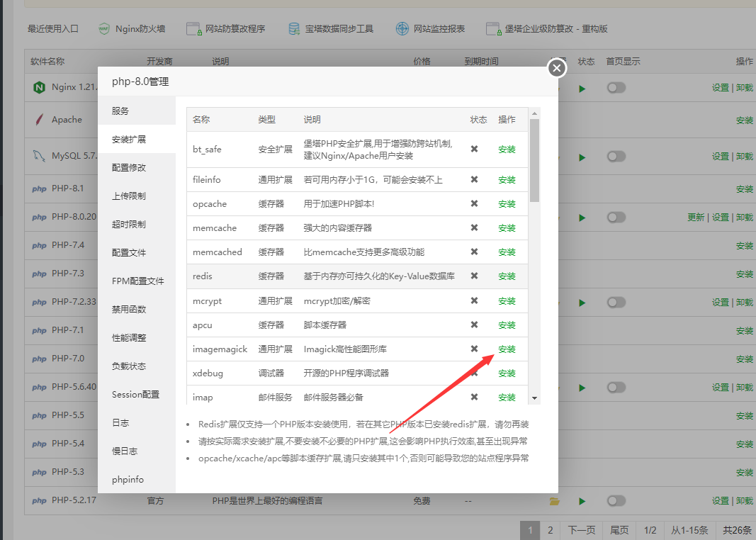
Task: Toggle 首页显示 switch for PHP-5.2.17
Action: click(616, 501)
